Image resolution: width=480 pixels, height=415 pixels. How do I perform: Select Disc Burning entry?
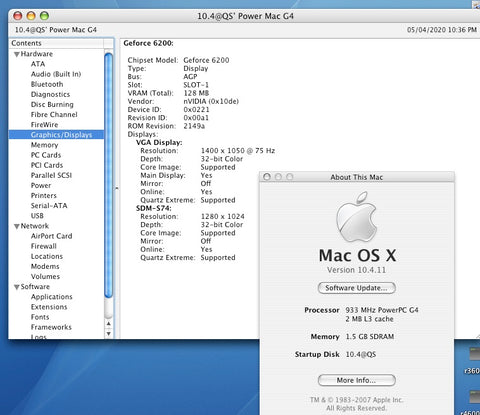coord(52,104)
